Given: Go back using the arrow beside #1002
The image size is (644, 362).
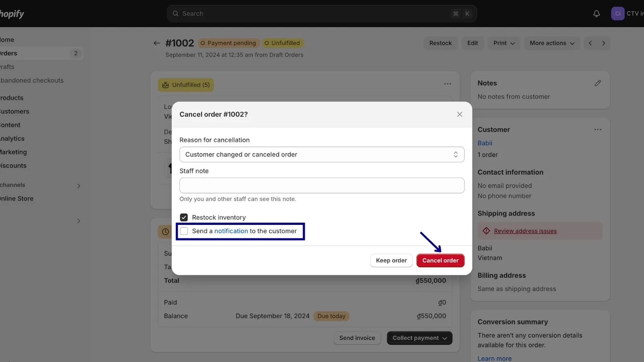Looking at the screenshot, I should coord(157,43).
